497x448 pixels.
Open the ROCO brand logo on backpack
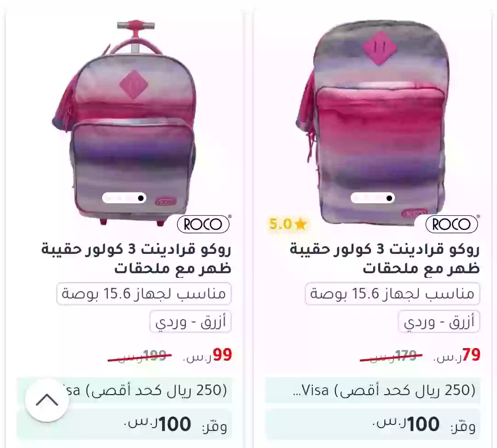pos(452,224)
